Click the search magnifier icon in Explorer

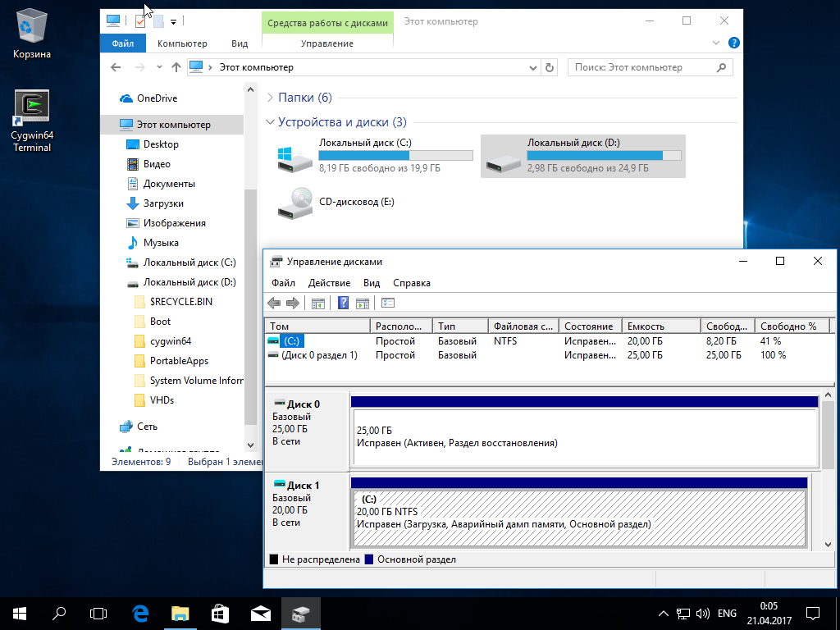pyautogui.click(x=721, y=67)
